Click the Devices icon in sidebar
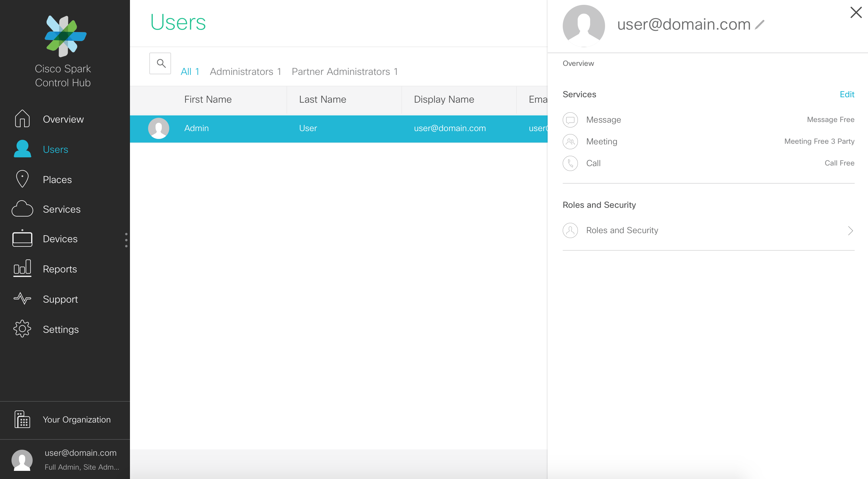The image size is (868, 479). [x=22, y=239]
